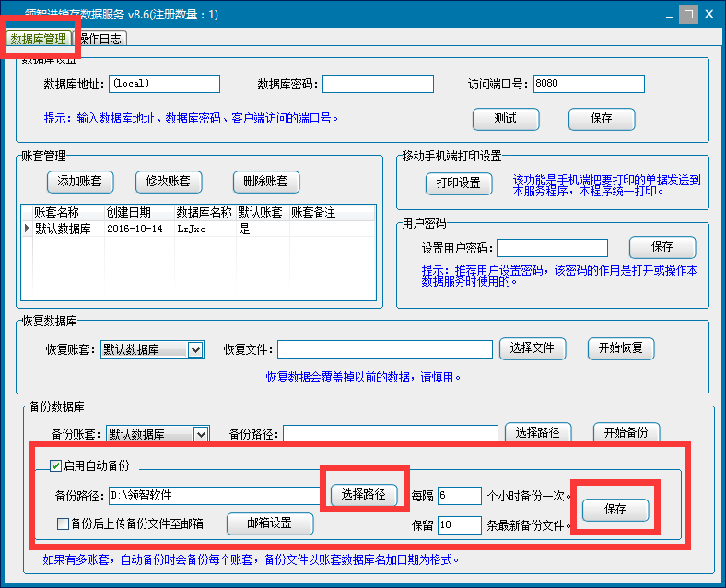The height and width of the screenshot is (588, 726).
Task: Click 选择路径 beside 开始备份
Action: pos(538,432)
